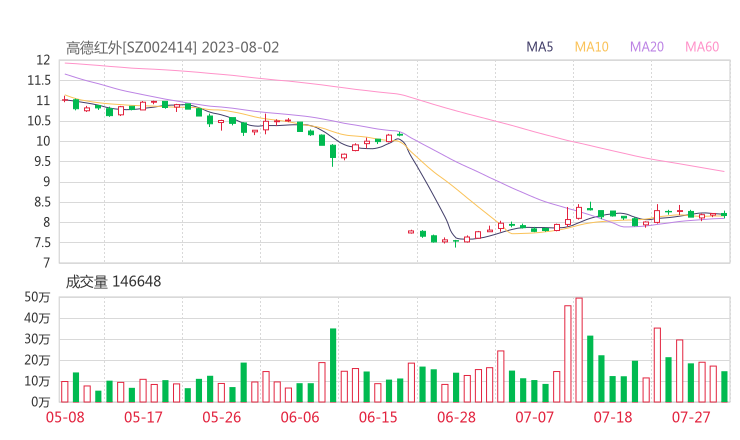The width and height of the screenshot is (740, 440).
Task: Click the 05-08 date axis label
Action: pos(65,417)
